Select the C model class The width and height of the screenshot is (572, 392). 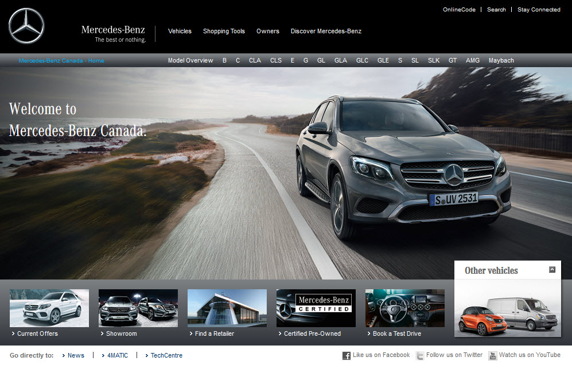[x=238, y=60]
